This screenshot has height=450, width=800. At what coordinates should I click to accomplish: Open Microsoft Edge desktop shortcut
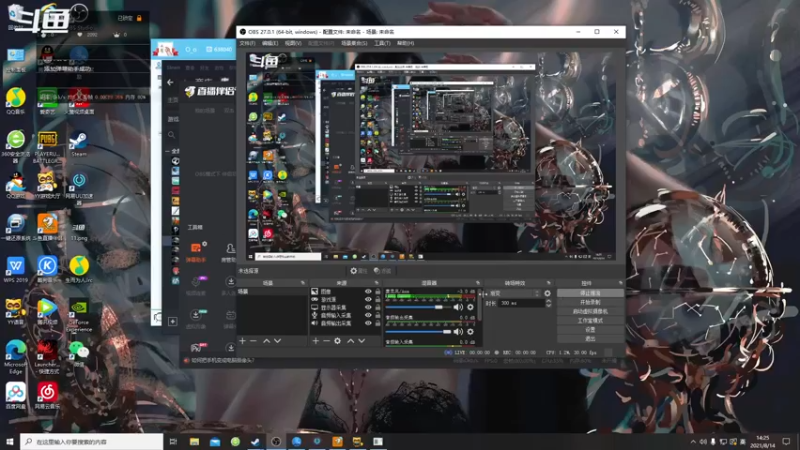click(16, 357)
